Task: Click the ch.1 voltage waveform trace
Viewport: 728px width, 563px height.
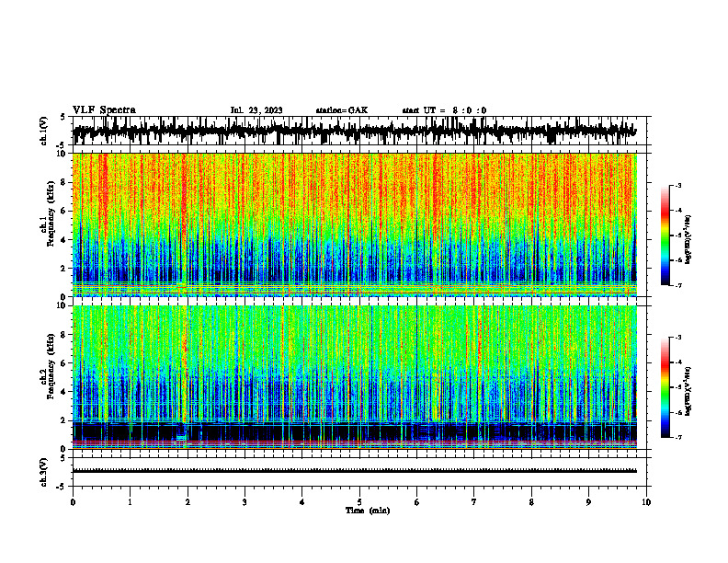Action: (354, 131)
